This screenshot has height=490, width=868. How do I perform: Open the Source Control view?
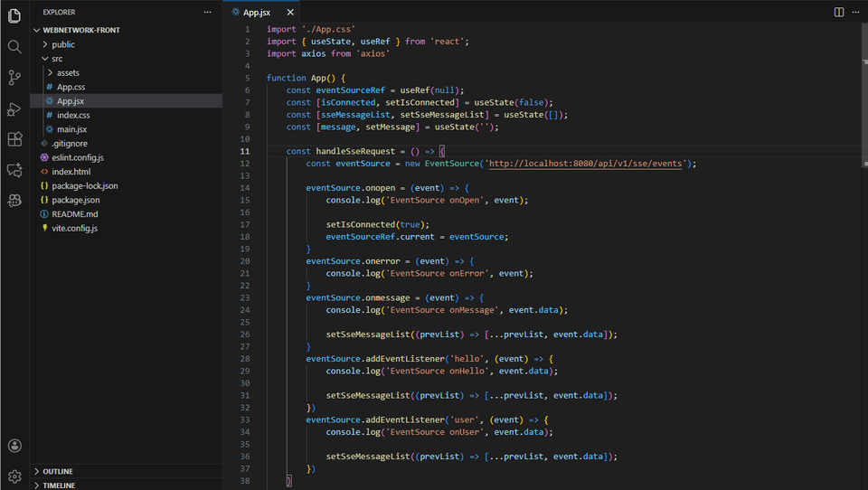click(14, 78)
